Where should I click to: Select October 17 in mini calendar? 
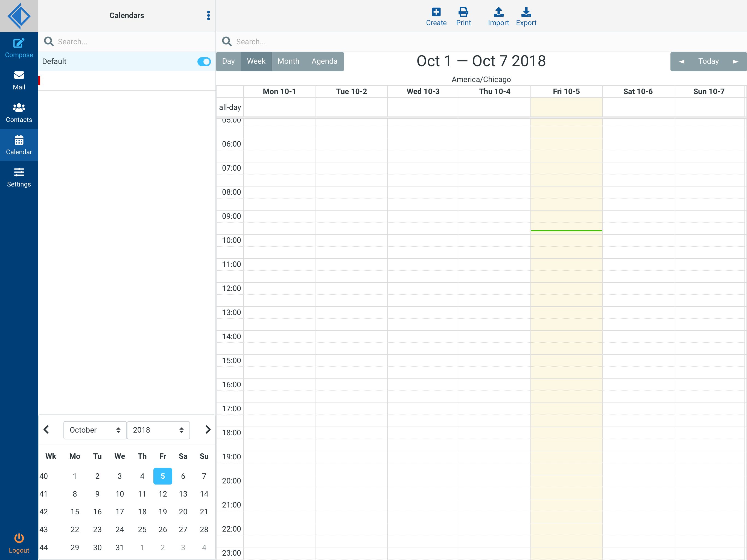pos(119,512)
